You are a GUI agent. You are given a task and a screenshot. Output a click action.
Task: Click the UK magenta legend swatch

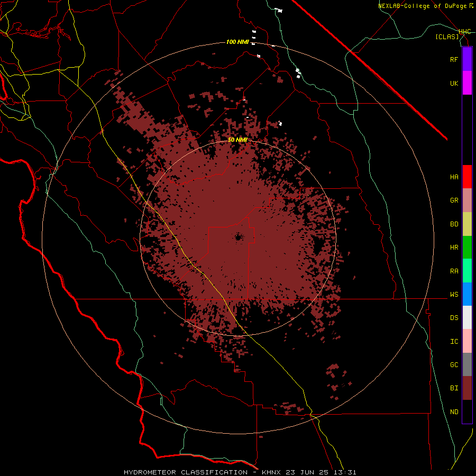[467, 83]
